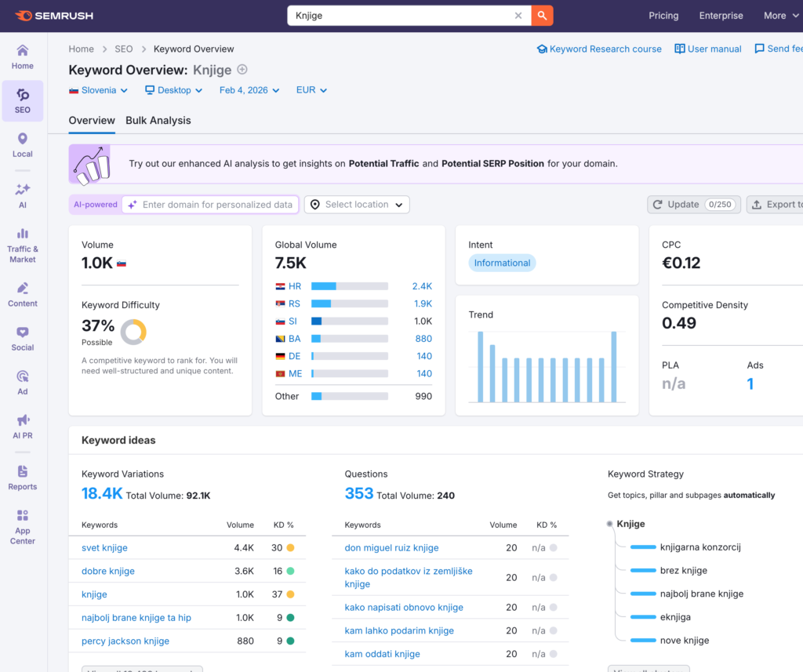
Task: Click the Enter domain for personalized data field
Action: pos(210,205)
